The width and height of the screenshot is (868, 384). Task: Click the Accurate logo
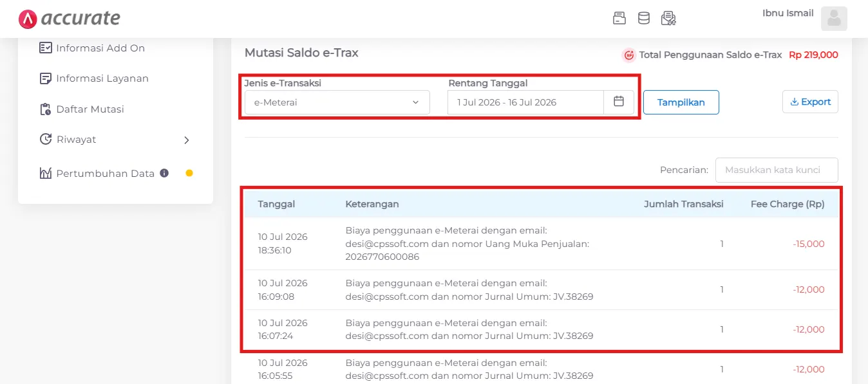coord(70,19)
